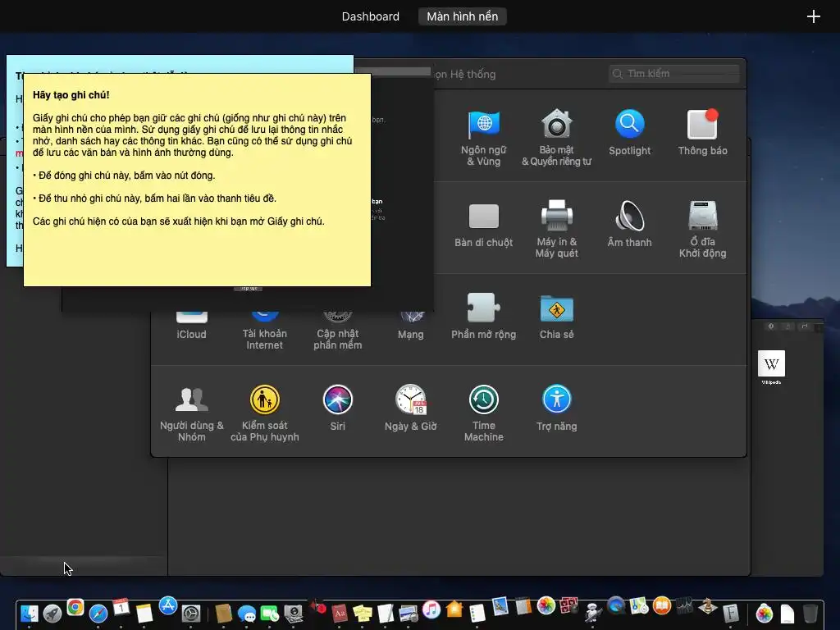The width and height of the screenshot is (840, 630).
Task: Open Thông báo preferences
Action: [x=702, y=132]
